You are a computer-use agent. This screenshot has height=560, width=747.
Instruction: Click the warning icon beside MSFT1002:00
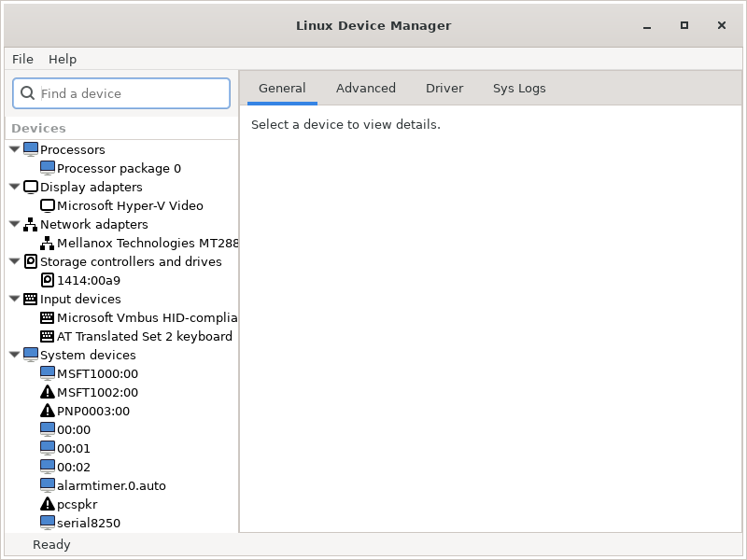(48, 392)
